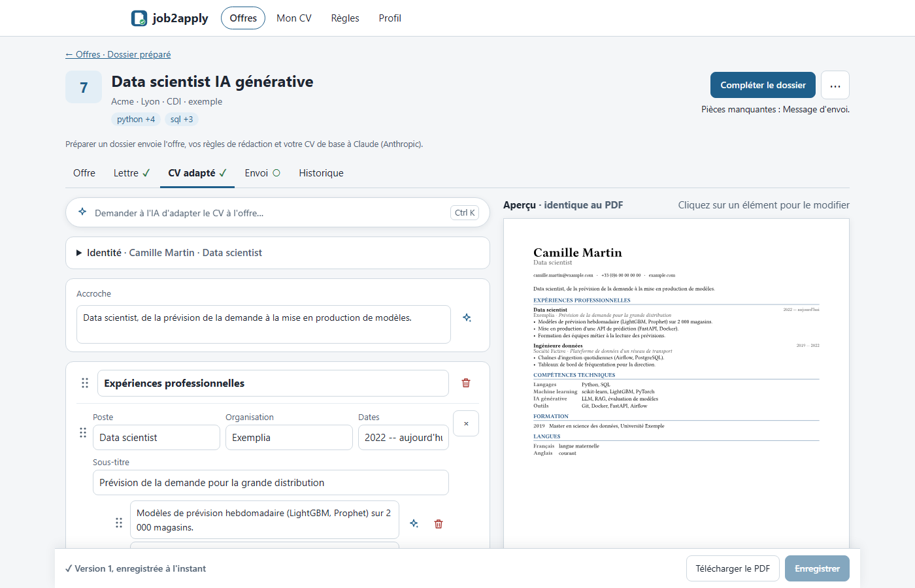Open the Historique tab

point(321,173)
